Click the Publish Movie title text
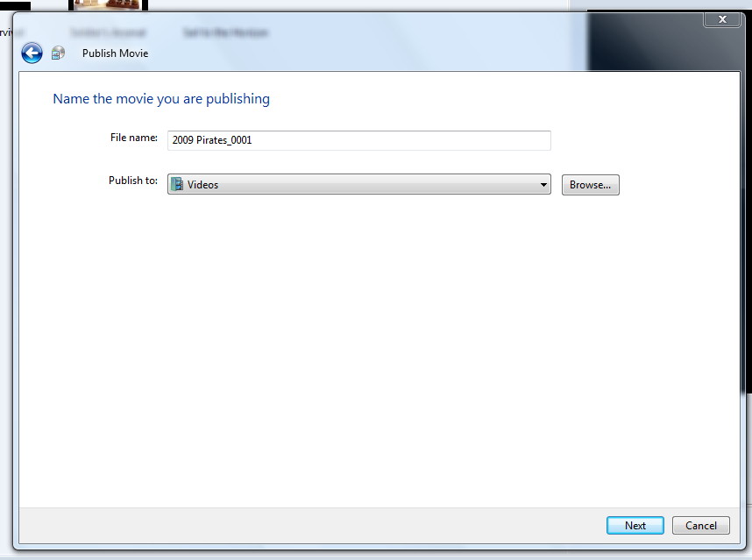The width and height of the screenshot is (752, 560). (x=115, y=53)
